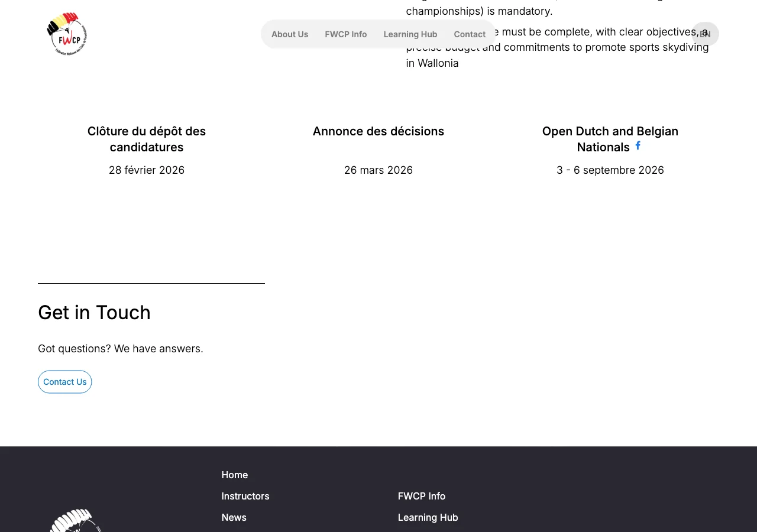757x532 pixels.
Task: Click 'Clôture du dépôt des candidatures' heading
Action: point(147,139)
